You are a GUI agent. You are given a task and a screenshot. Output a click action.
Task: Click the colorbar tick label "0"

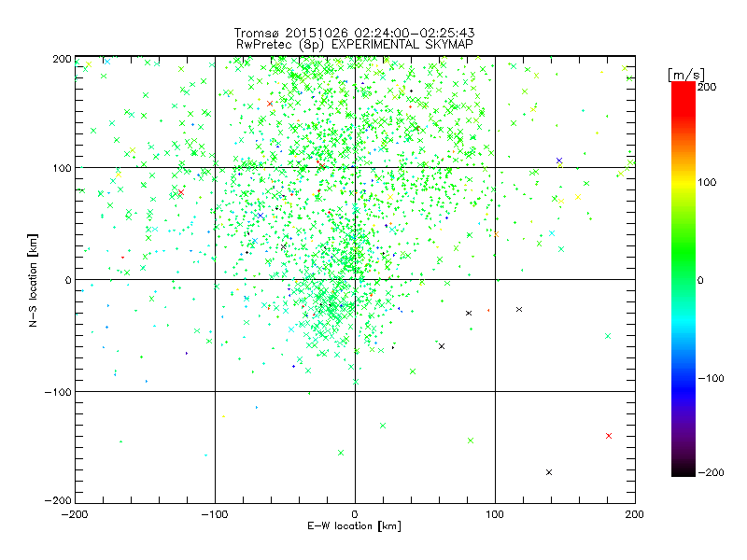coord(700,280)
